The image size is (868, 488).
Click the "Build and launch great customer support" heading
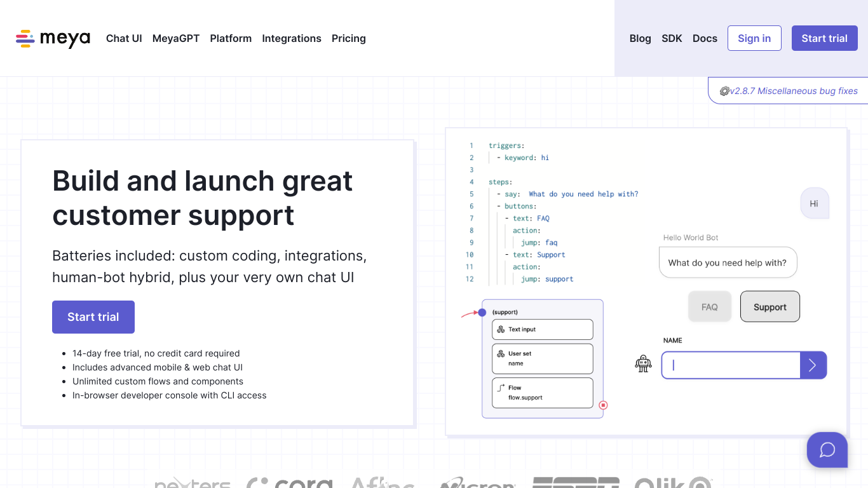click(203, 198)
